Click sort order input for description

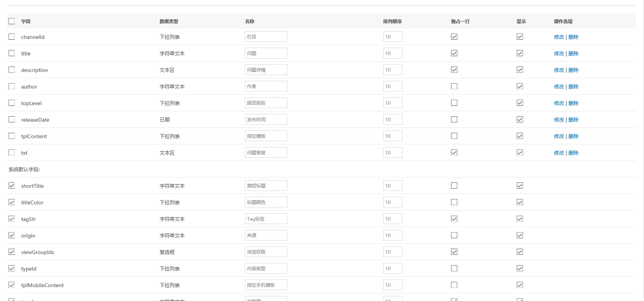tap(392, 70)
